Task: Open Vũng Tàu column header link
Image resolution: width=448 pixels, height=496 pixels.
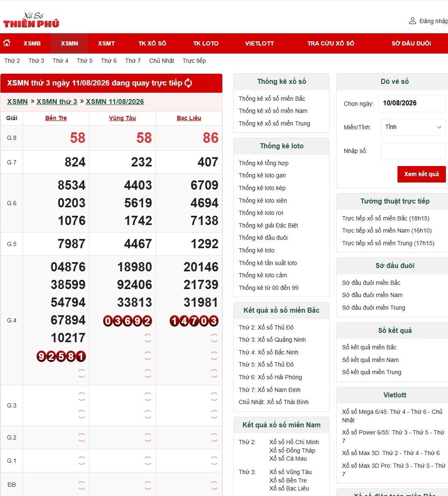Action: click(x=123, y=118)
